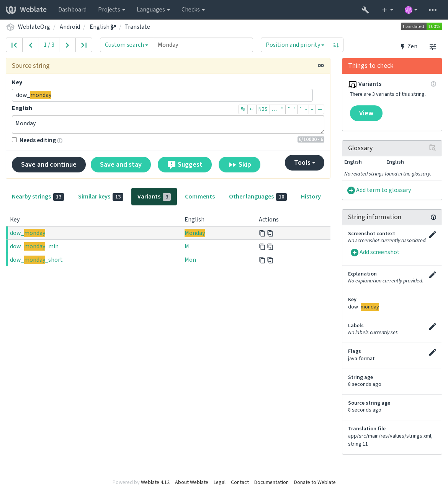Open the plus add-new menu
The width and height of the screenshot is (448, 497).
[388, 10]
